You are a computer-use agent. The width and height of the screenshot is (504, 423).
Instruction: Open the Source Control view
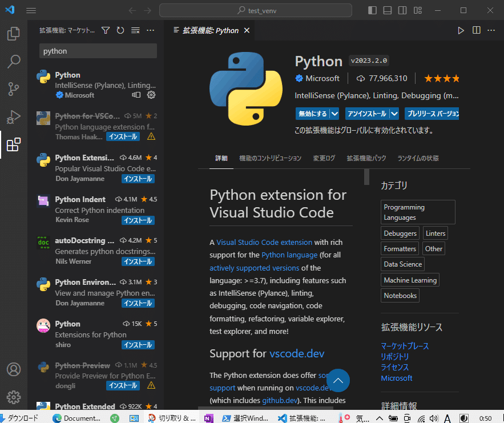14,89
